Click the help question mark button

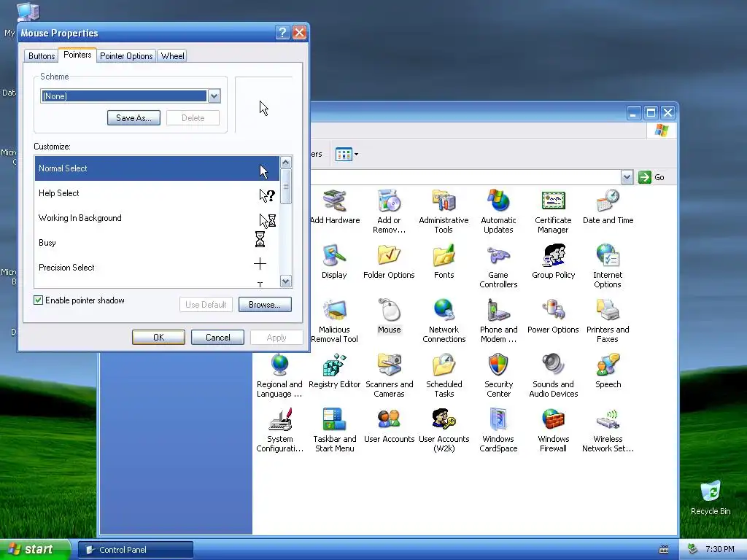pos(282,32)
